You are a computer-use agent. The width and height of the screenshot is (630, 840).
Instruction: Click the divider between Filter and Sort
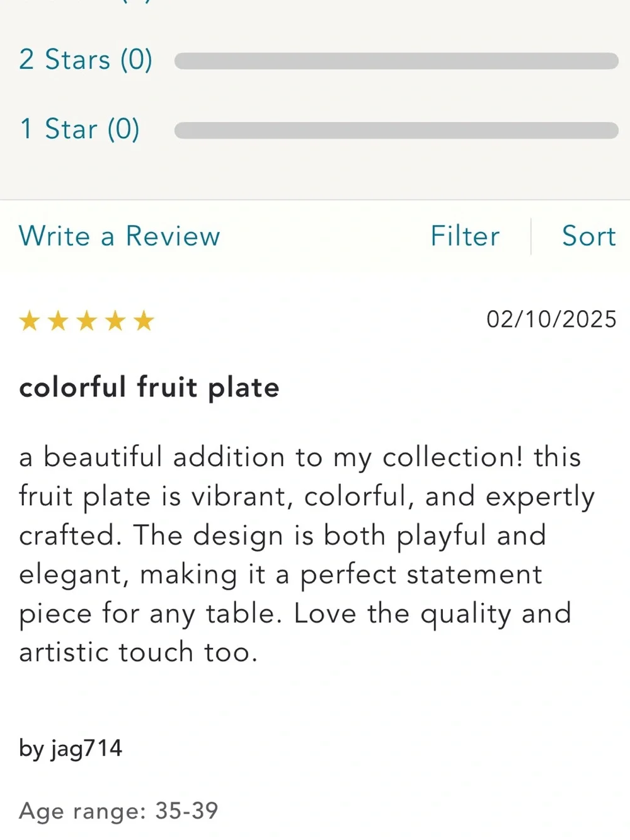coord(531,236)
